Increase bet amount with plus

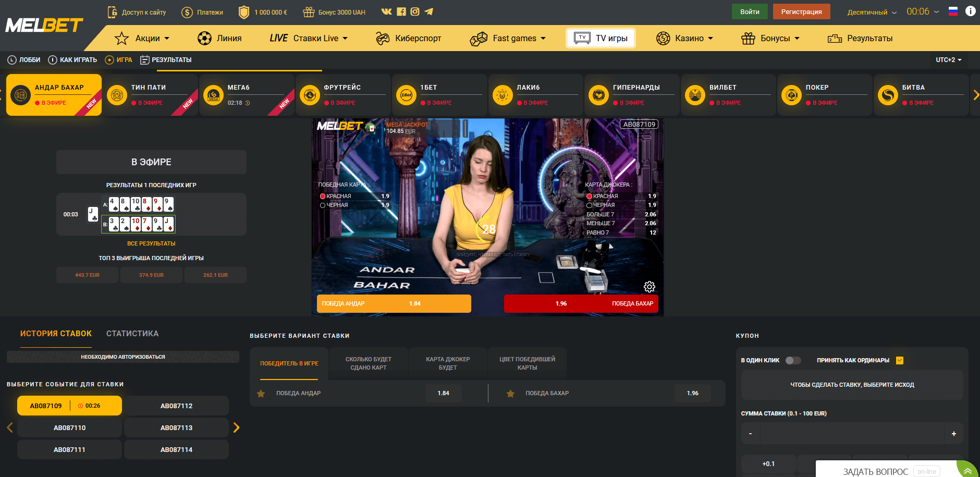coord(953,433)
